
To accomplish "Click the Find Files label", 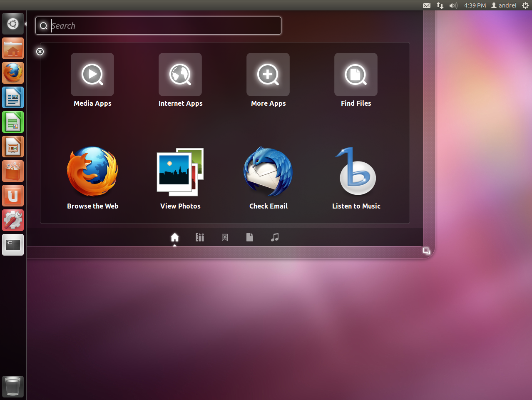I will (356, 103).
